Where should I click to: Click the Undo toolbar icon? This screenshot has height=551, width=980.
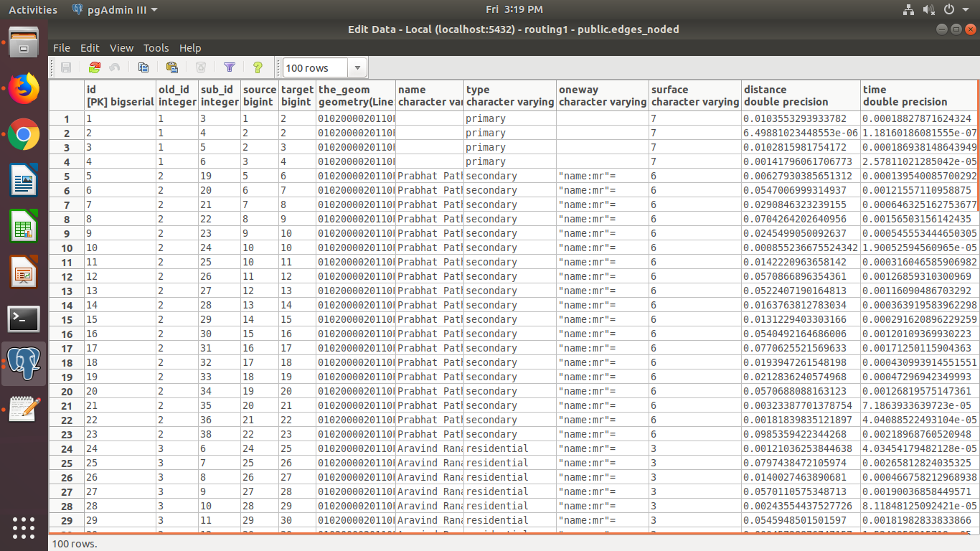coord(115,67)
